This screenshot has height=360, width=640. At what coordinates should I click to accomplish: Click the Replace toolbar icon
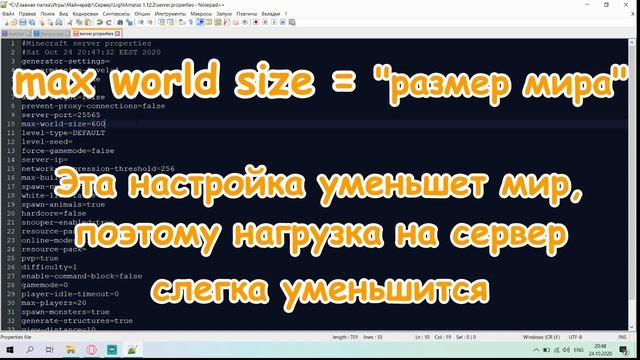(x=129, y=22)
